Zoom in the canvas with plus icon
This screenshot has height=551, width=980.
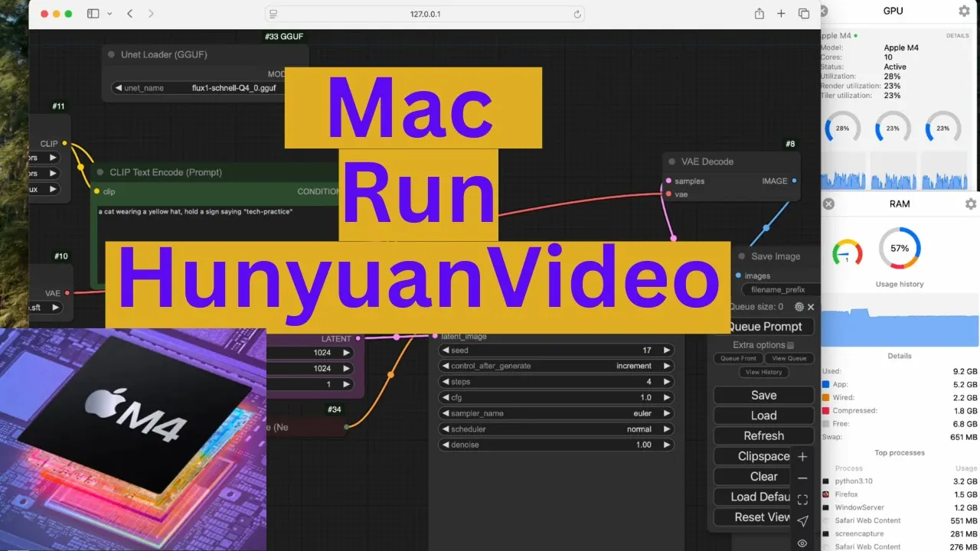[x=802, y=457]
